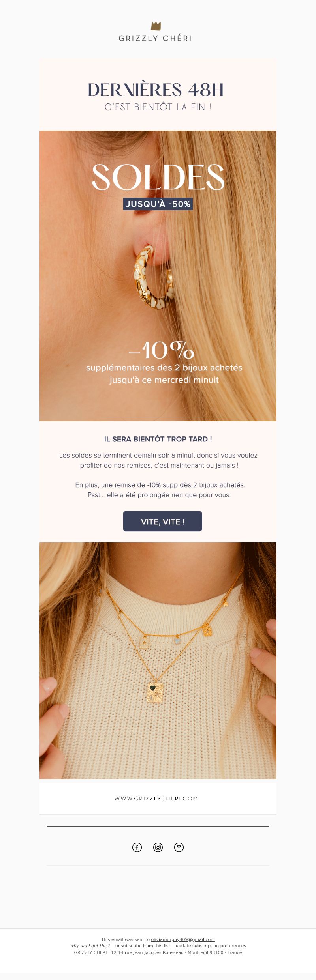Image resolution: width=316 pixels, height=980 pixels.
Task: Click the crown logo icon
Action: pyautogui.click(x=156, y=26)
